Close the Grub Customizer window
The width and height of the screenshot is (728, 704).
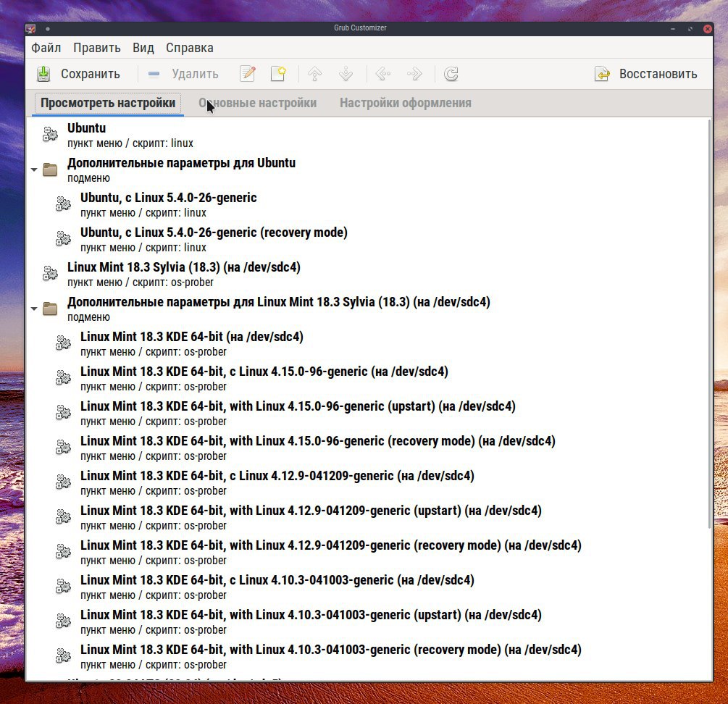708,29
